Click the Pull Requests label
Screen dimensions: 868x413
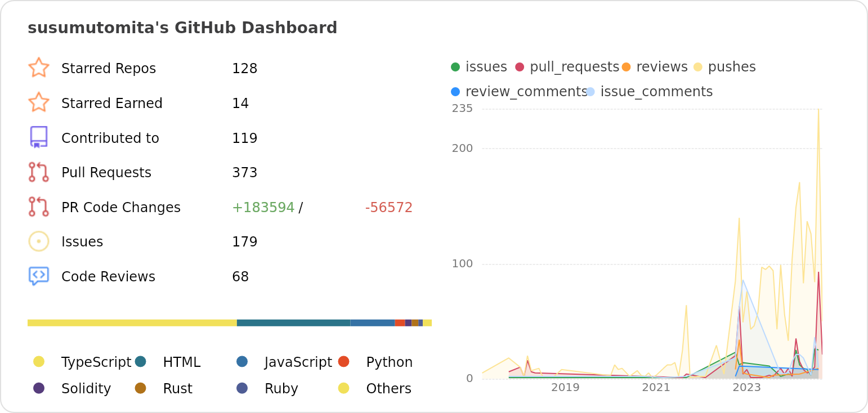(106, 173)
